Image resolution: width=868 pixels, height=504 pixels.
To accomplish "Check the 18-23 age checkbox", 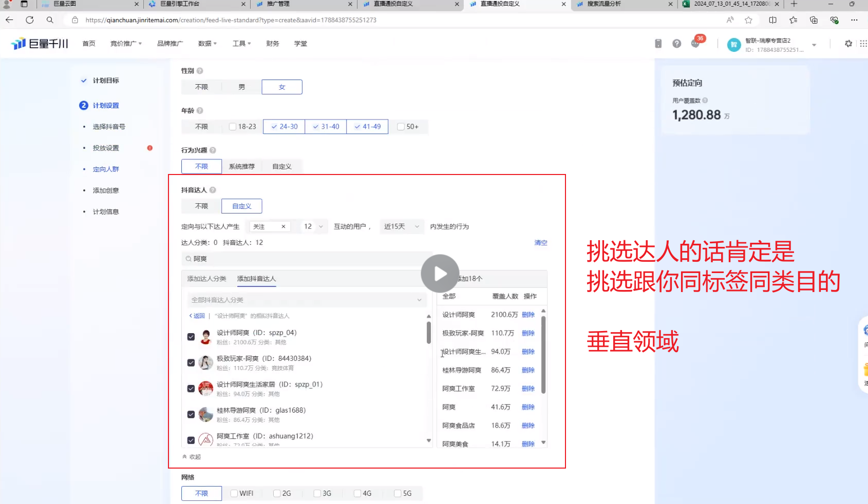I will 233,127.
